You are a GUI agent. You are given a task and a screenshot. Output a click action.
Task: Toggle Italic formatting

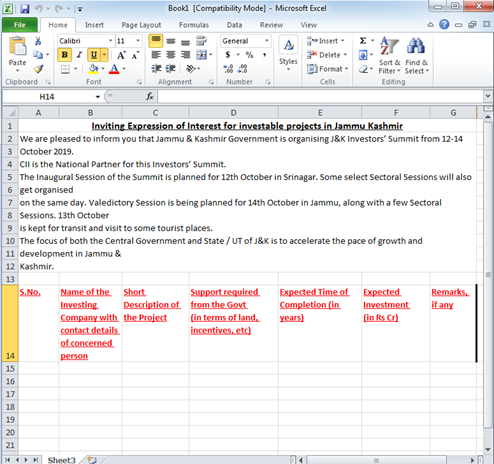(x=79, y=55)
